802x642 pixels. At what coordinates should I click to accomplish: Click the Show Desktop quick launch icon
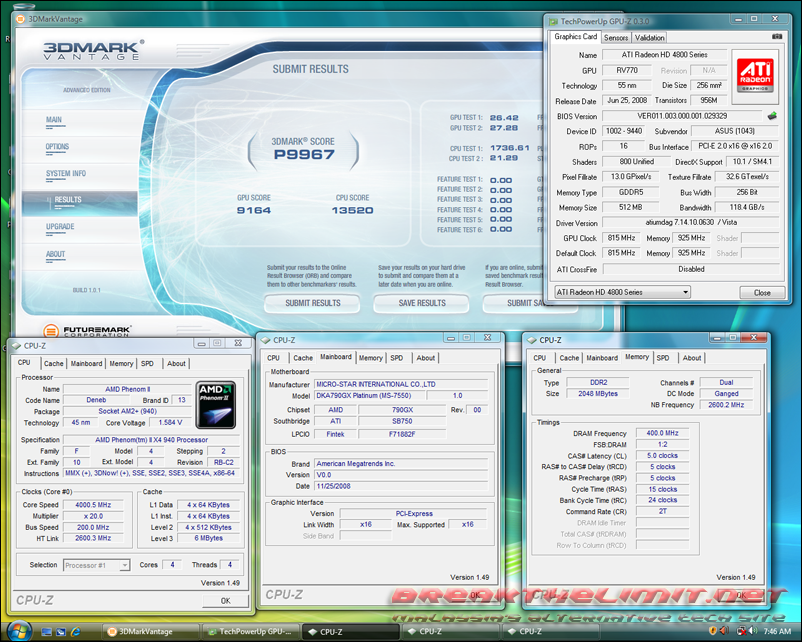click(47, 632)
